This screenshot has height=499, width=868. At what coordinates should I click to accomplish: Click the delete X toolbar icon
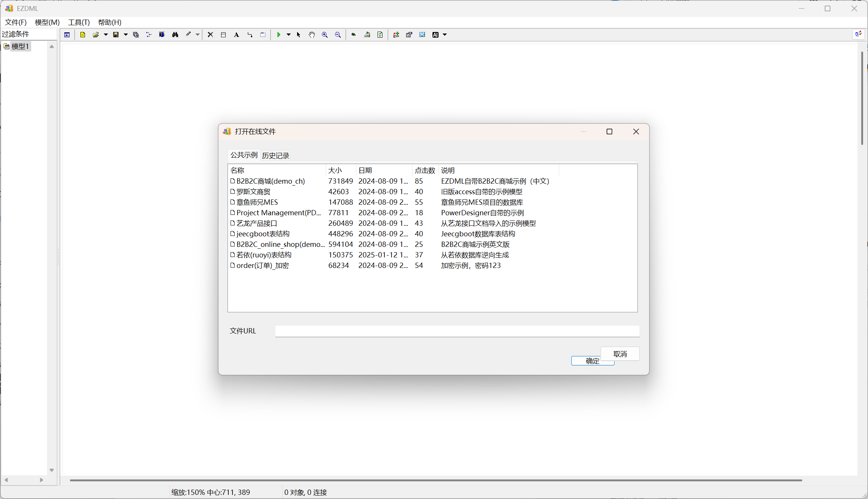(x=210, y=35)
